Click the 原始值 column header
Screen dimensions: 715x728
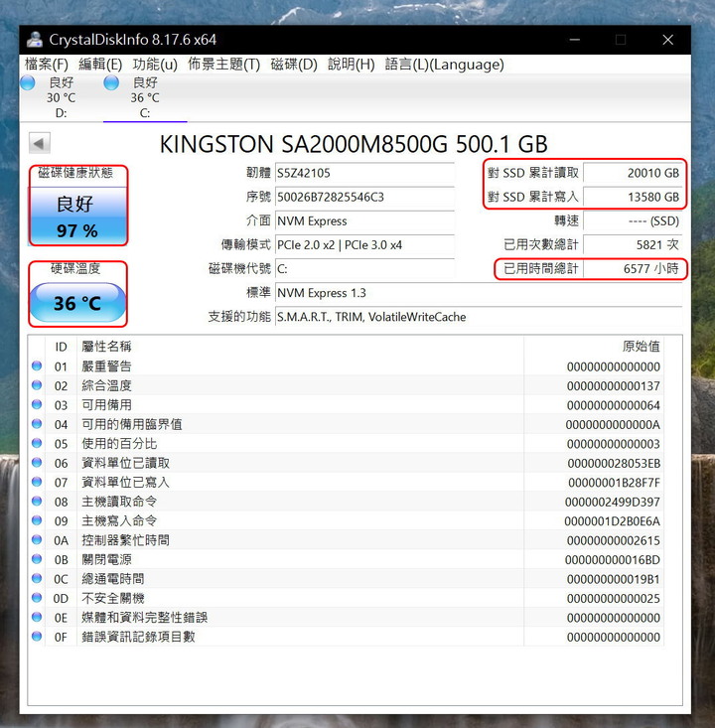[594, 347]
